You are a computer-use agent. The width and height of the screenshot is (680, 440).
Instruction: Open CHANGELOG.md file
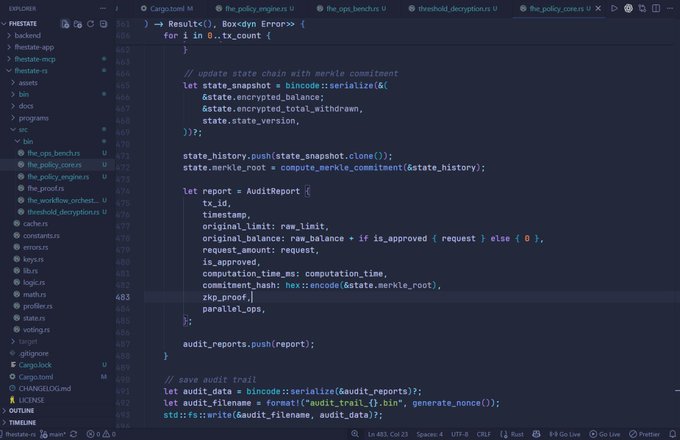pos(45,388)
